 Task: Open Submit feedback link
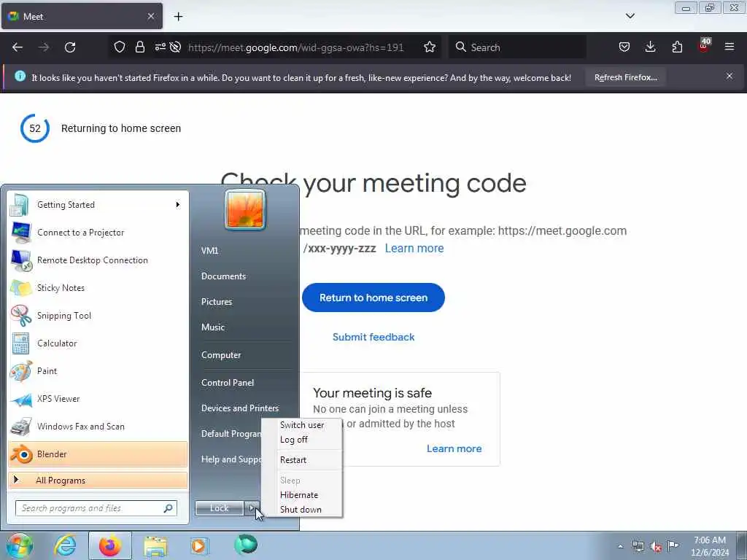(x=373, y=337)
